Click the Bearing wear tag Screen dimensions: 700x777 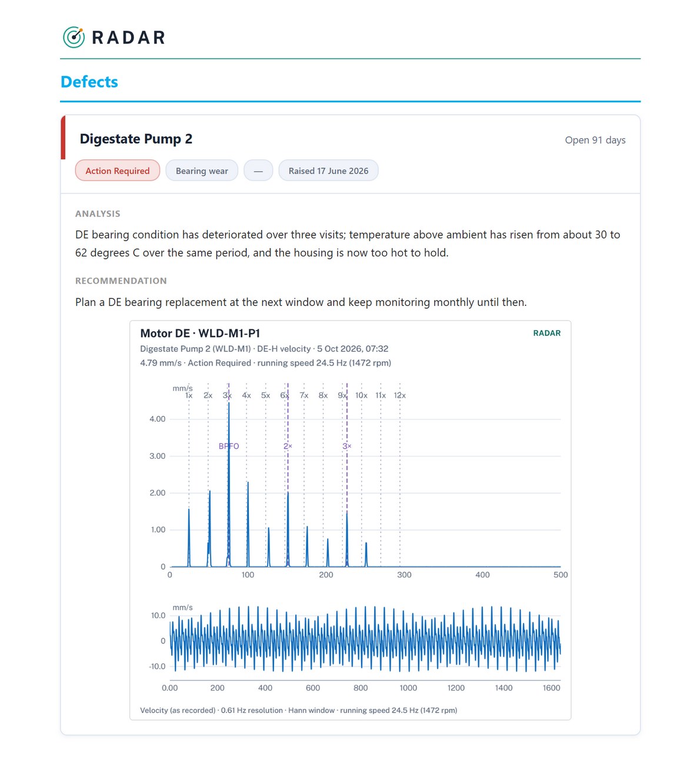point(202,171)
